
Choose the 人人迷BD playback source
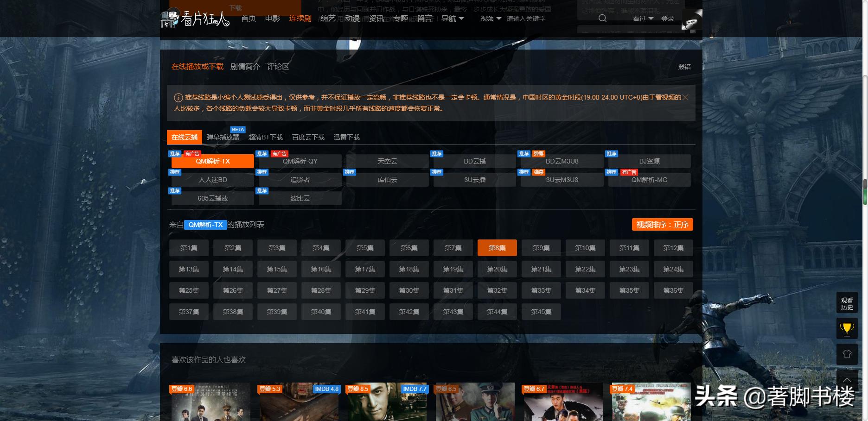(x=213, y=180)
